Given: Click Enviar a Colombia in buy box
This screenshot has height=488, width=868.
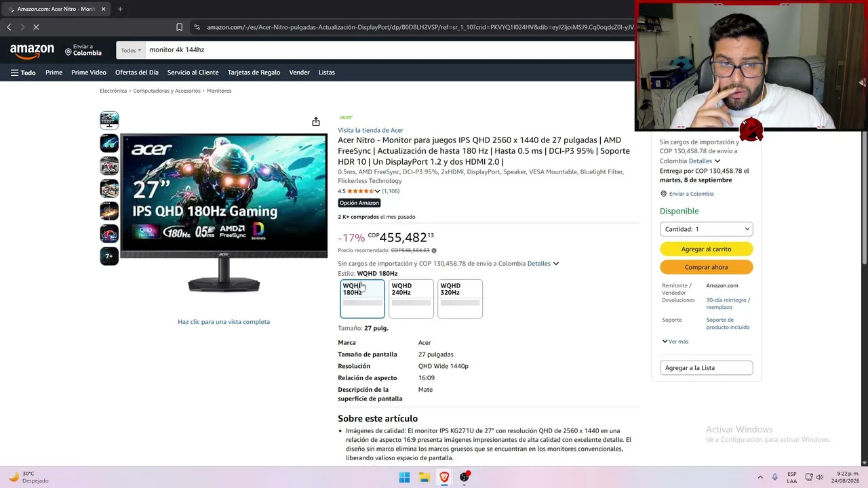Looking at the screenshot, I should [x=691, y=194].
